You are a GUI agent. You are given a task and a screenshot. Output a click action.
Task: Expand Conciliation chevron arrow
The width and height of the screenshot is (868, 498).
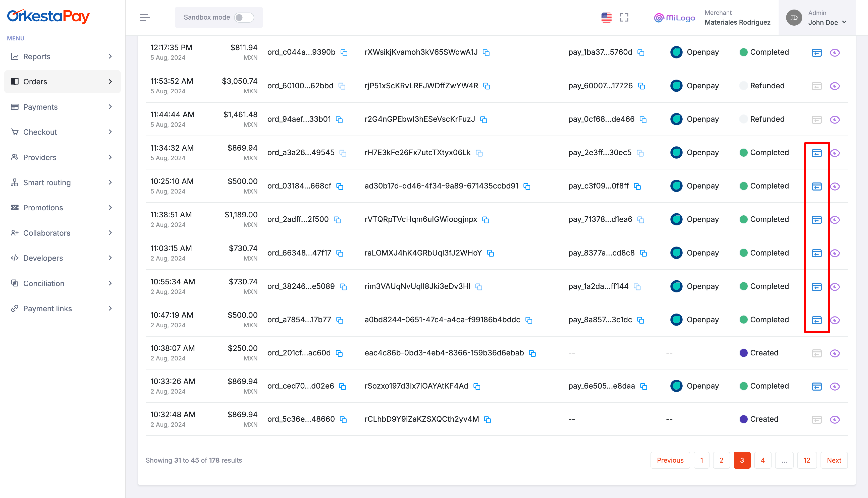[x=110, y=283]
